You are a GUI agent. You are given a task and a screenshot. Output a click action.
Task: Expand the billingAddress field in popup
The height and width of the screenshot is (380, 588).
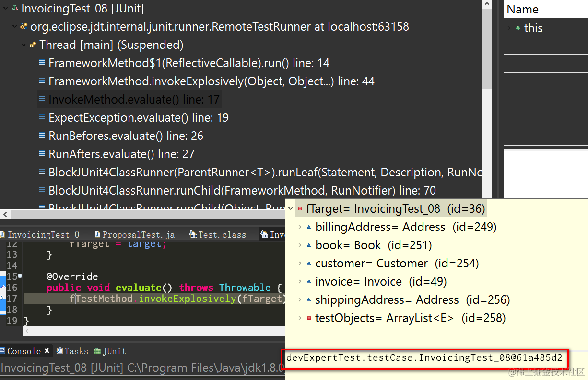pyautogui.click(x=300, y=227)
